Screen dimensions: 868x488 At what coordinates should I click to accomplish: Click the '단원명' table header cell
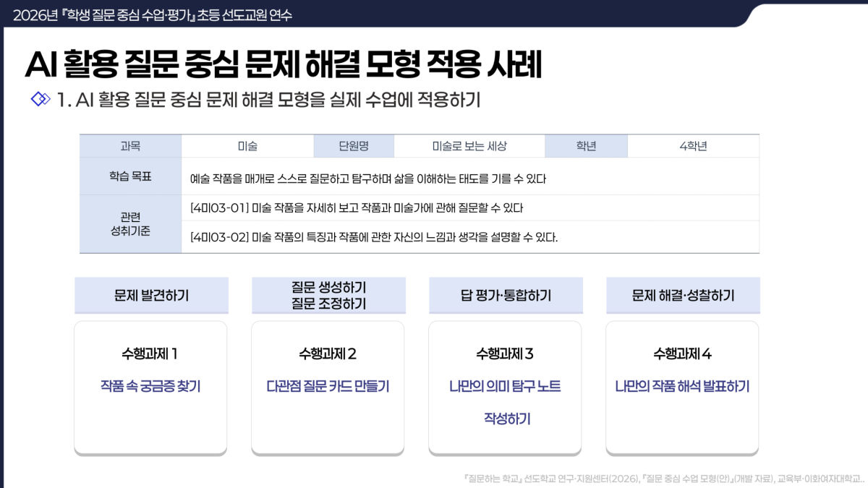(x=354, y=146)
